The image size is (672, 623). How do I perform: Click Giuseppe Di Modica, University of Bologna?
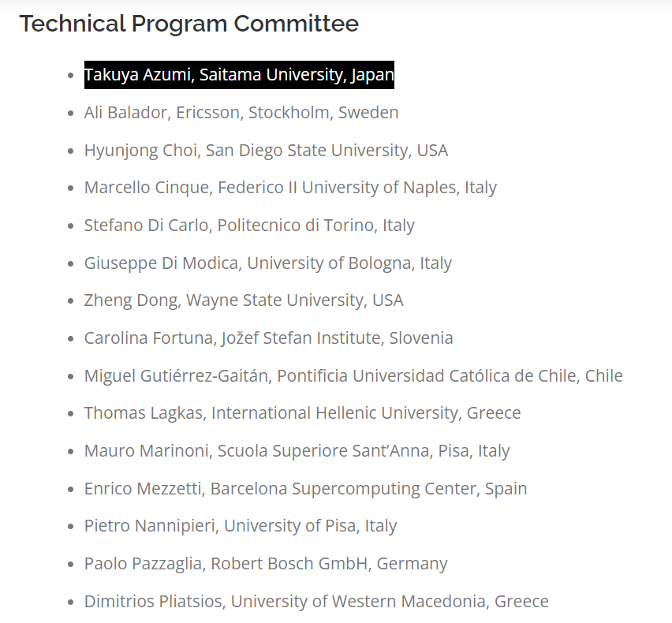tap(268, 263)
